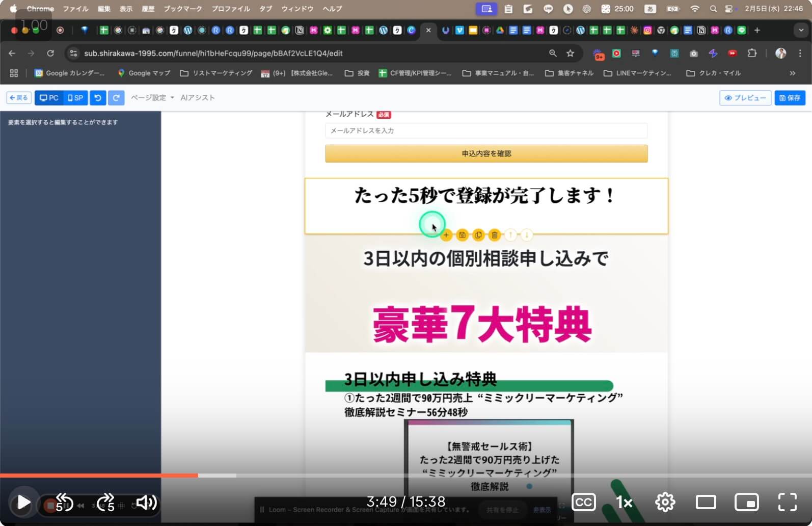Undo the last edit
This screenshot has width=812, height=526.
pos(98,98)
